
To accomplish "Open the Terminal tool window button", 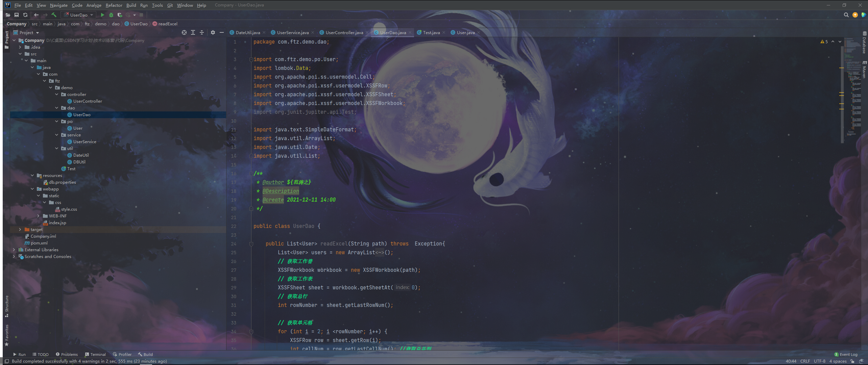I will (x=95, y=355).
